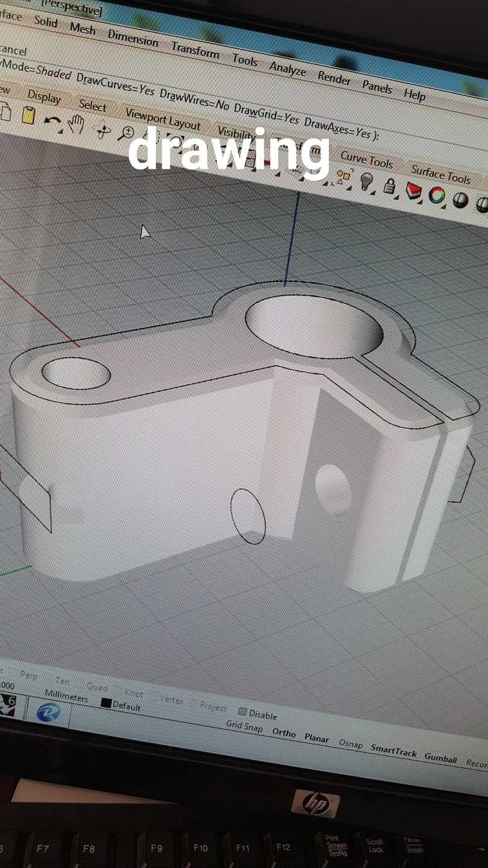The height and width of the screenshot is (868, 488).
Task: Click the color wheel icon
Action: [x=437, y=196]
